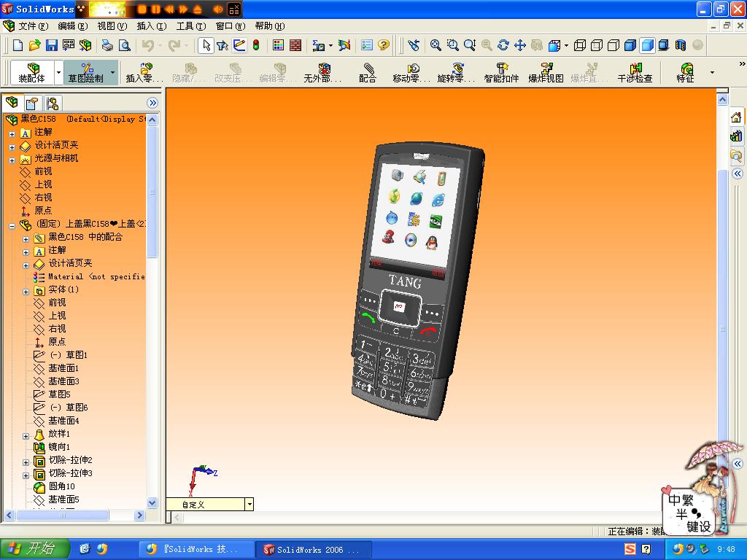This screenshot has height=560, width=747.
Task: Open the 视图(V) menu
Action: pyautogui.click(x=112, y=26)
